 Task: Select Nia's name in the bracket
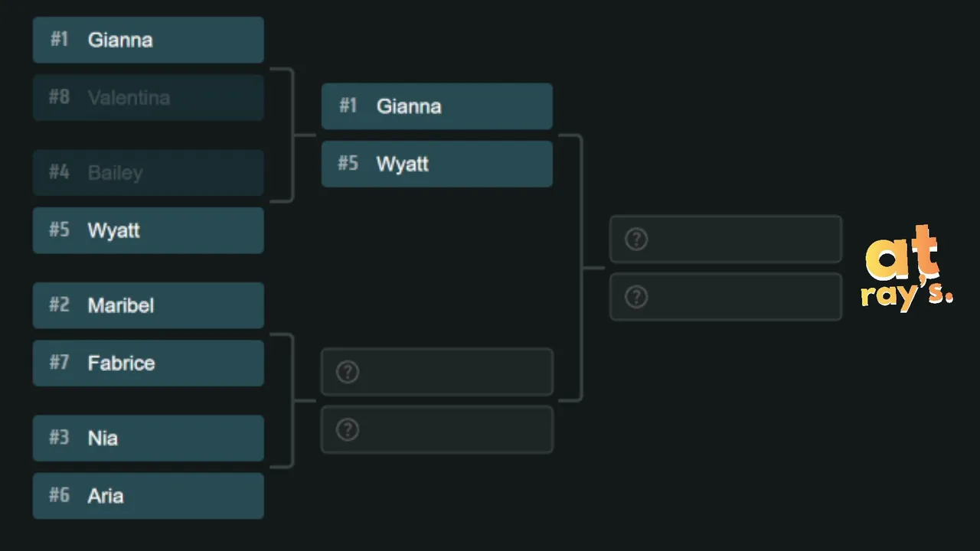coord(103,439)
